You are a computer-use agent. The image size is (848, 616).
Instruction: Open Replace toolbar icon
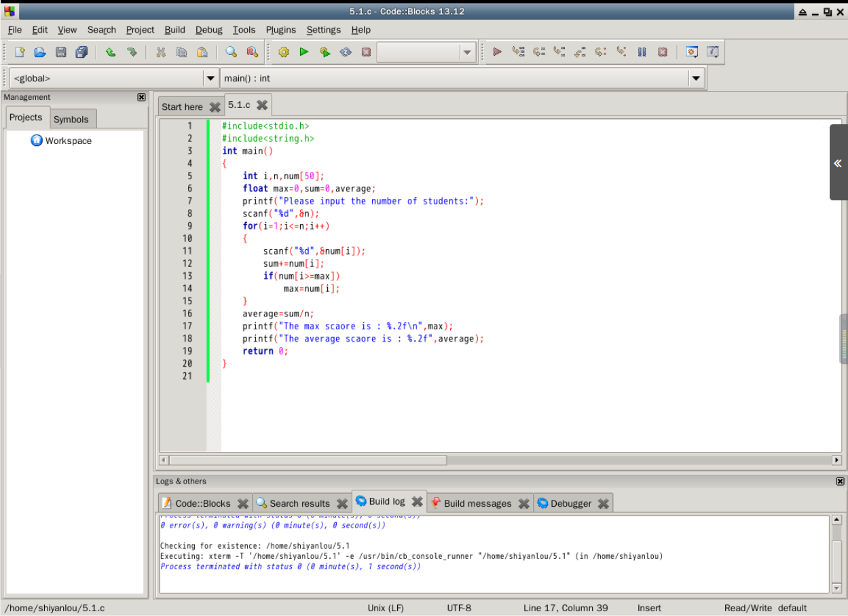click(252, 52)
